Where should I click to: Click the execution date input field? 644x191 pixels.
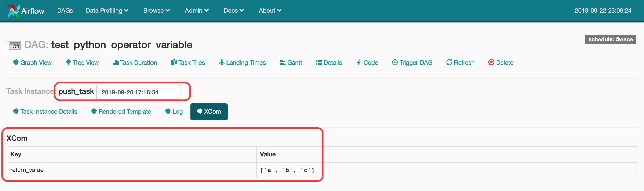point(138,92)
